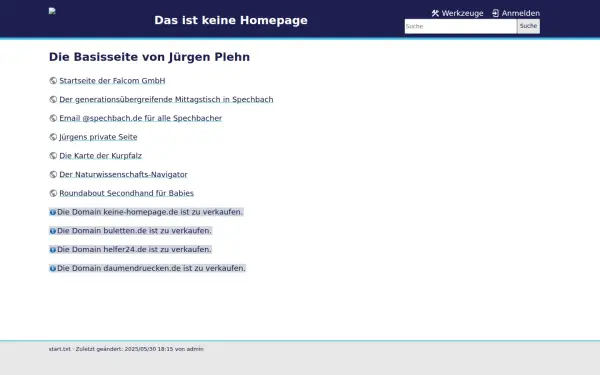Open 'Jürgens private Seite' link

tap(98, 137)
